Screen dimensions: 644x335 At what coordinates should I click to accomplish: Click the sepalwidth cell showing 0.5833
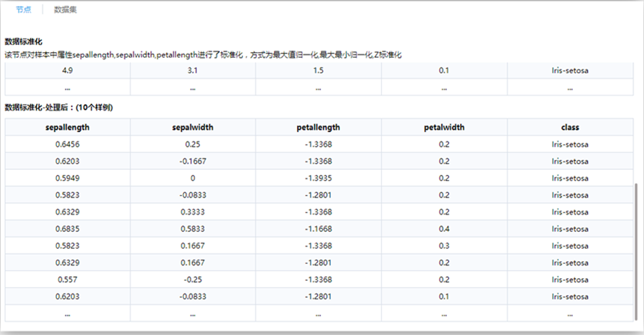(192, 229)
